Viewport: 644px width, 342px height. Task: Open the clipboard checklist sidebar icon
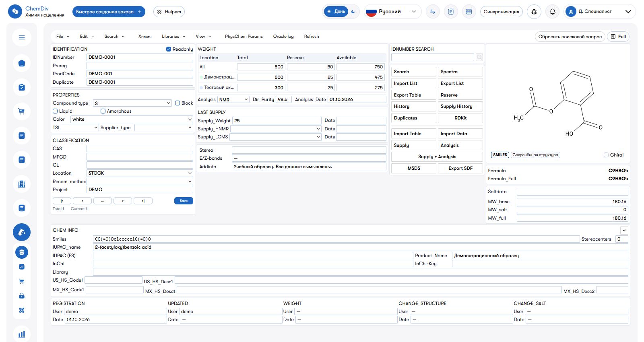click(x=22, y=87)
